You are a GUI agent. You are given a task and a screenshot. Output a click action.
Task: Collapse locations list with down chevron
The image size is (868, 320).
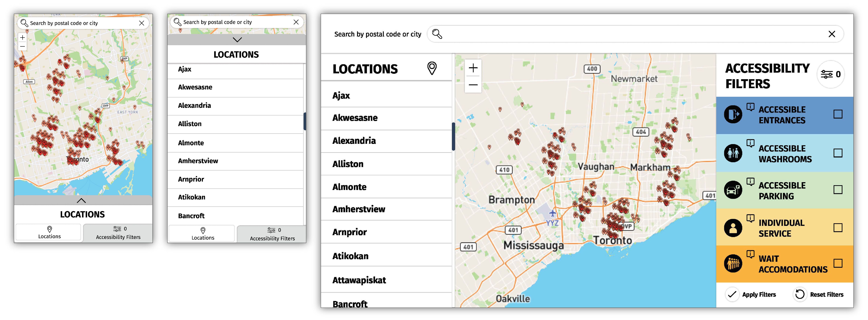[x=237, y=40]
